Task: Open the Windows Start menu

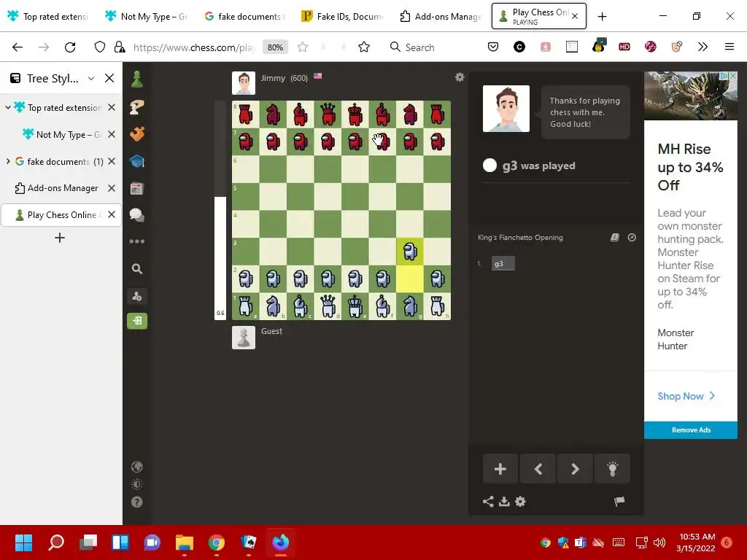Action: (x=23, y=542)
